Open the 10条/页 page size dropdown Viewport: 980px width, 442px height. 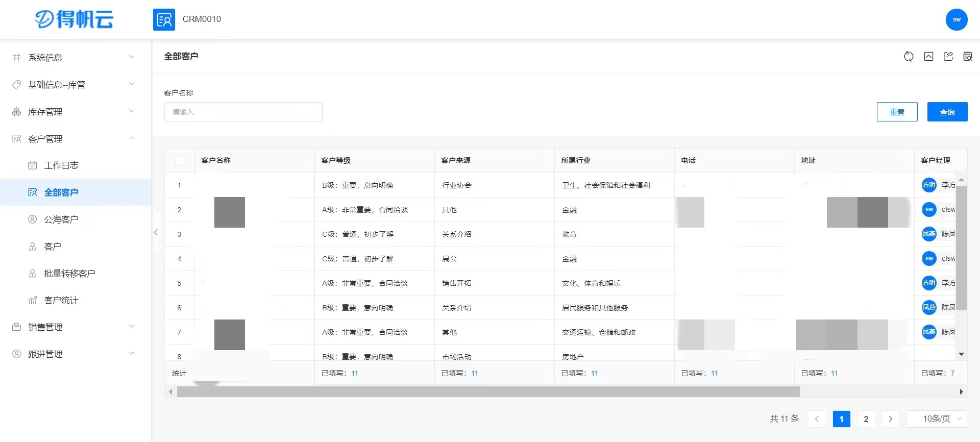point(937,419)
